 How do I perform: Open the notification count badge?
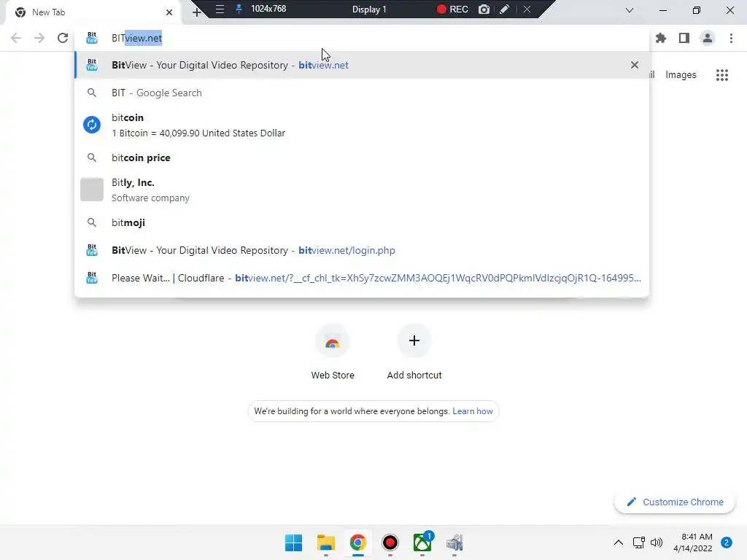point(727,542)
